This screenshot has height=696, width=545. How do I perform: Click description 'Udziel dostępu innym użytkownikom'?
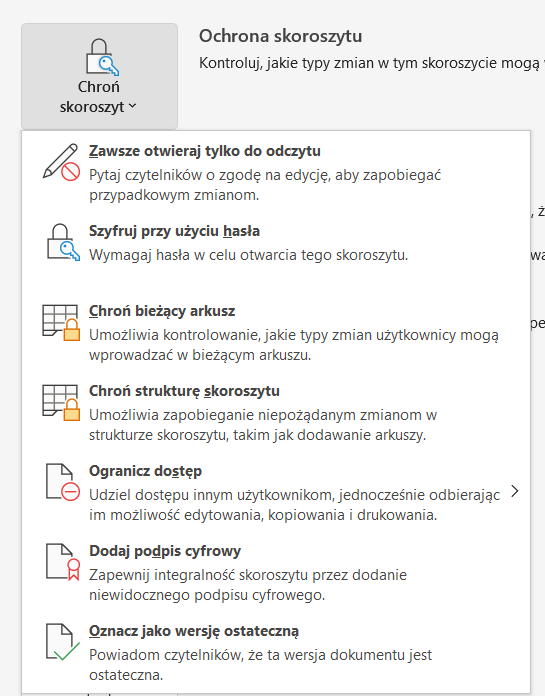point(211,495)
